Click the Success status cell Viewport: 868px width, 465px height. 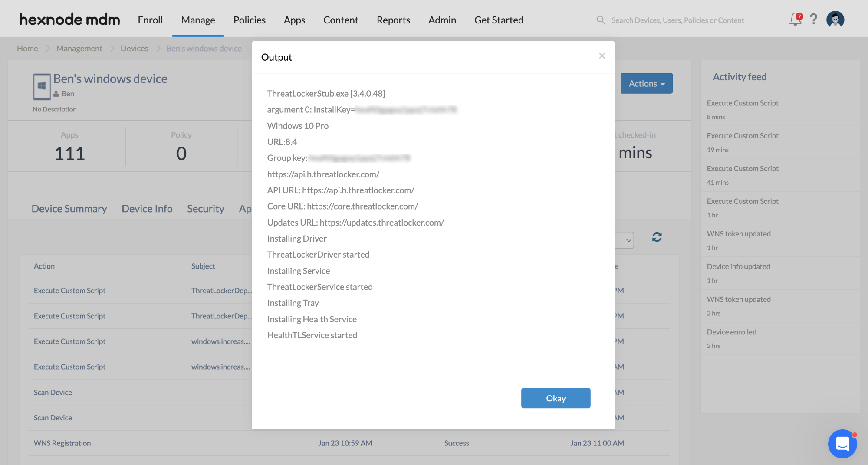tap(457, 443)
